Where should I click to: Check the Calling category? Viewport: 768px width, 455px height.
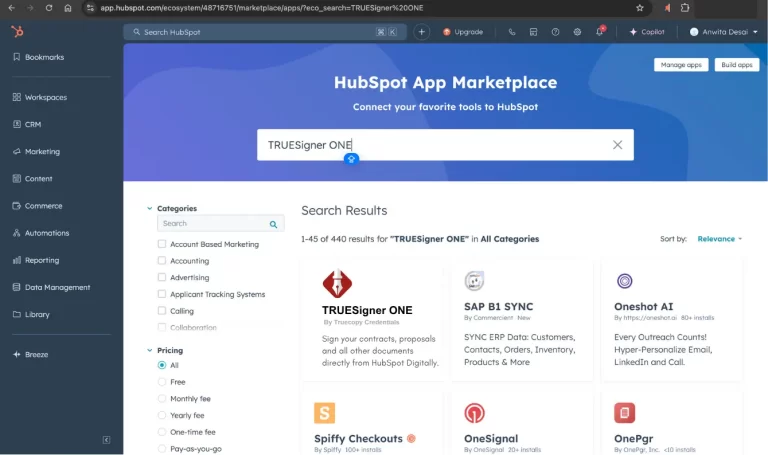pos(162,311)
